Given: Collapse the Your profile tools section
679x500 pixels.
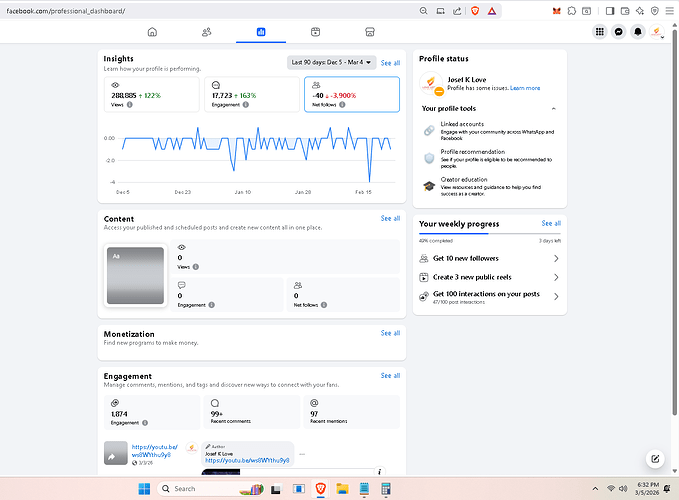Looking at the screenshot, I should pyautogui.click(x=554, y=108).
